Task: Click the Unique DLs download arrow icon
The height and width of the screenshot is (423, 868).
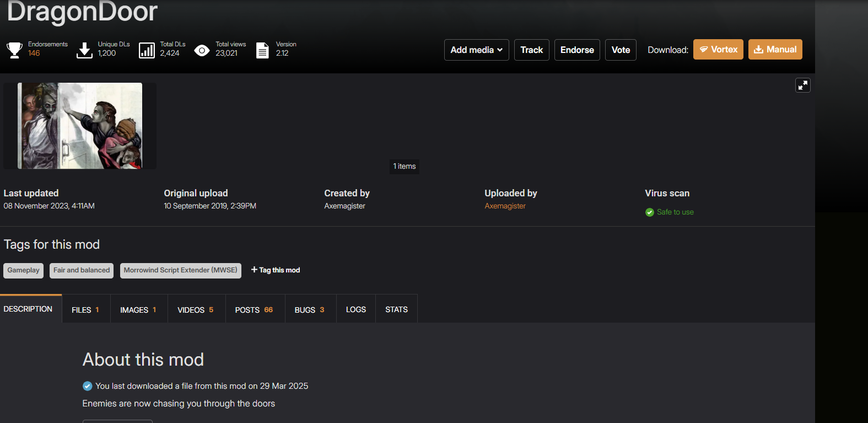Action: (84, 50)
